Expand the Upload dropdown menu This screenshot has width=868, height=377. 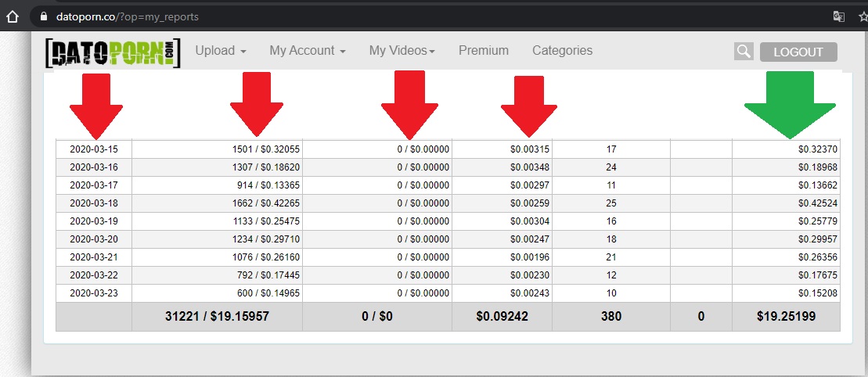(x=221, y=51)
